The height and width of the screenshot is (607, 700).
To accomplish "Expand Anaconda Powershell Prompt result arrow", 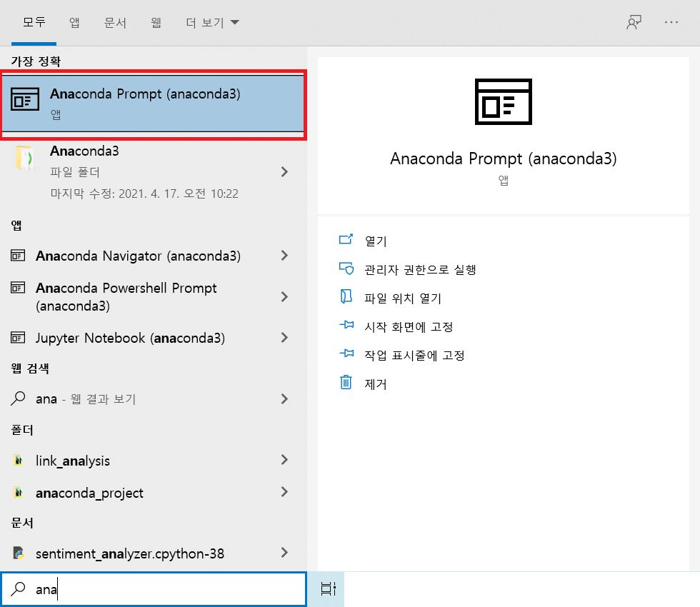I will (284, 297).
